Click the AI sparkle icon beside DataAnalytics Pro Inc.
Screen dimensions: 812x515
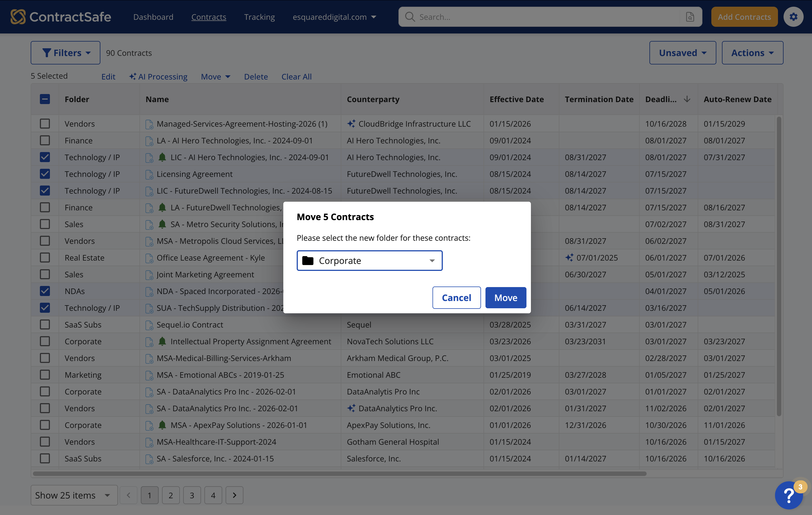coord(351,408)
